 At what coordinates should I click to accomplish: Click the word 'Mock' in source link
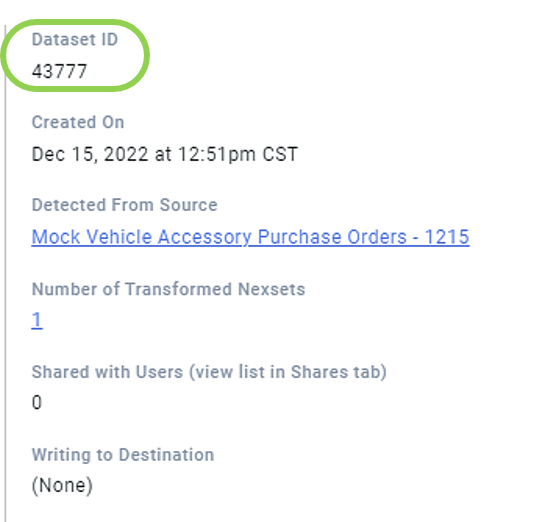pos(56,237)
